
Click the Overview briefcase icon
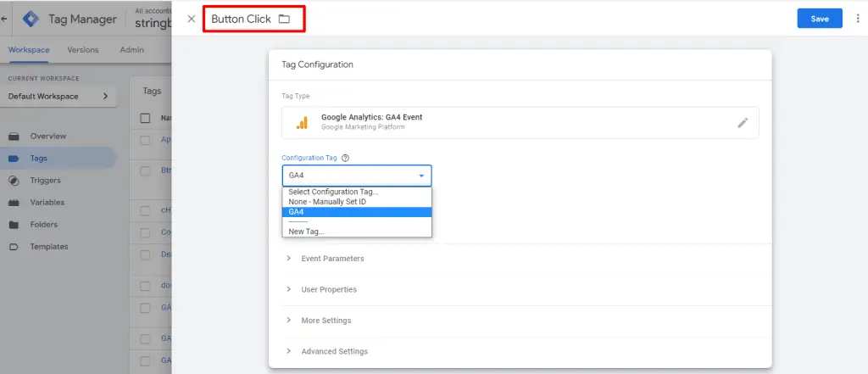[14, 137]
